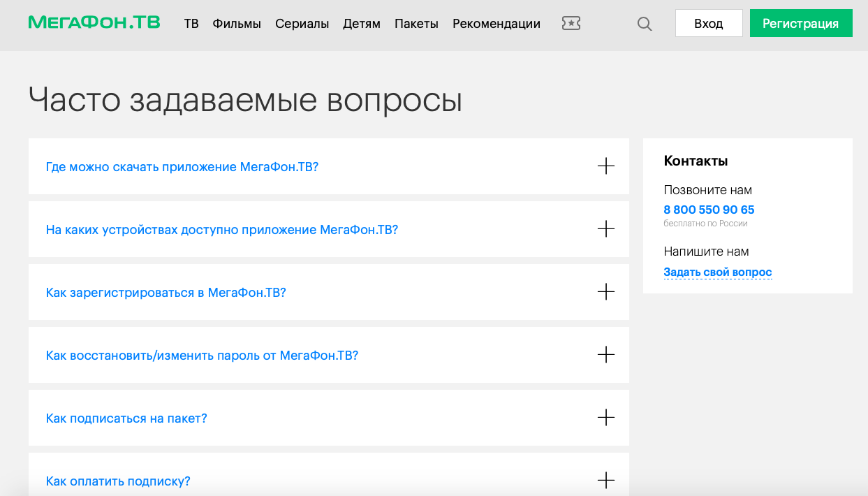Click the MegaFon.TV logo
This screenshot has height=496, width=868.
[94, 22]
